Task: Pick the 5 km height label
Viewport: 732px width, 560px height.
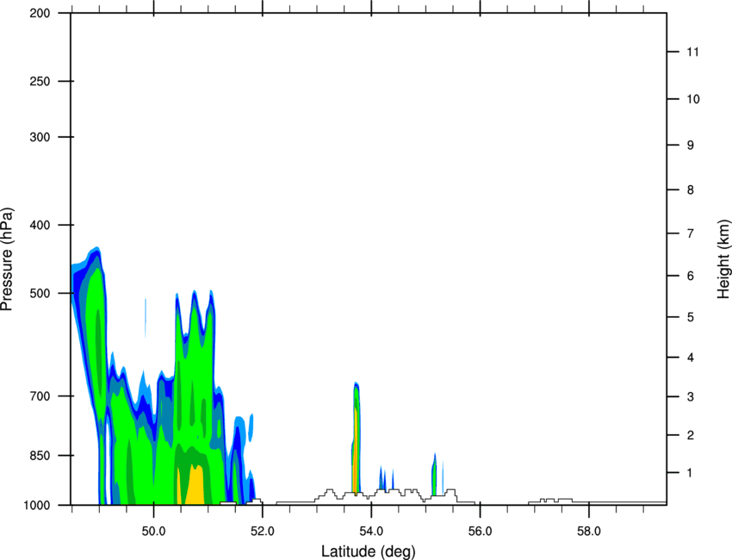Action: pos(691,317)
